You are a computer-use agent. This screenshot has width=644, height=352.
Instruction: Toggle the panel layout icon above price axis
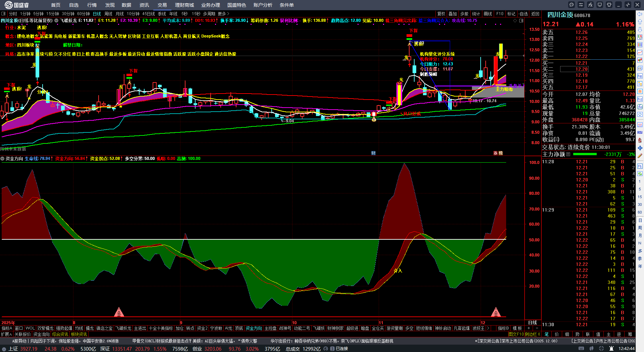coord(521,20)
